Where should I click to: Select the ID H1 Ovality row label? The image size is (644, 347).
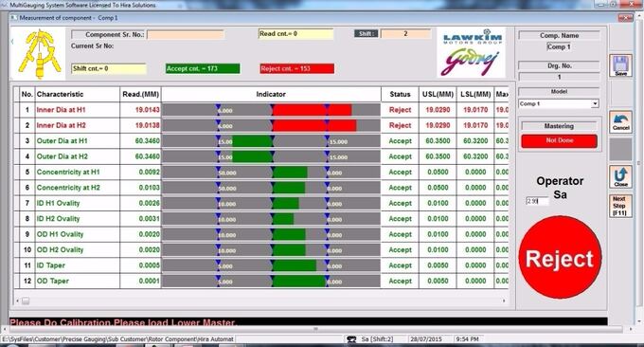pyautogui.click(x=58, y=204)
